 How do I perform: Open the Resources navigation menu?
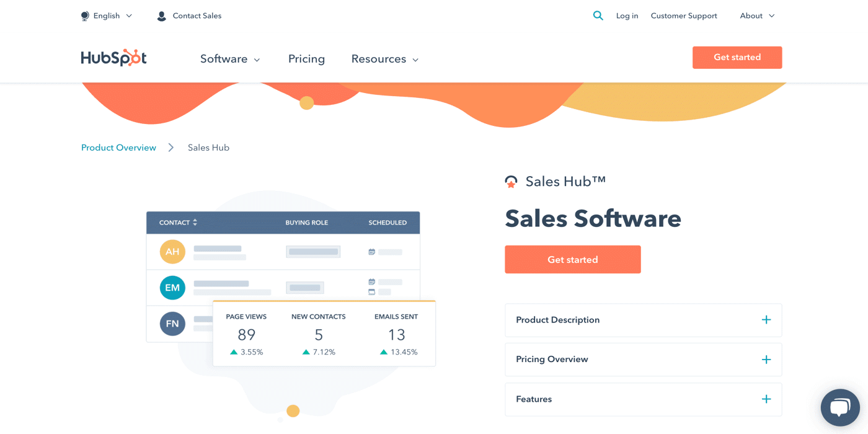coord(384,59)
